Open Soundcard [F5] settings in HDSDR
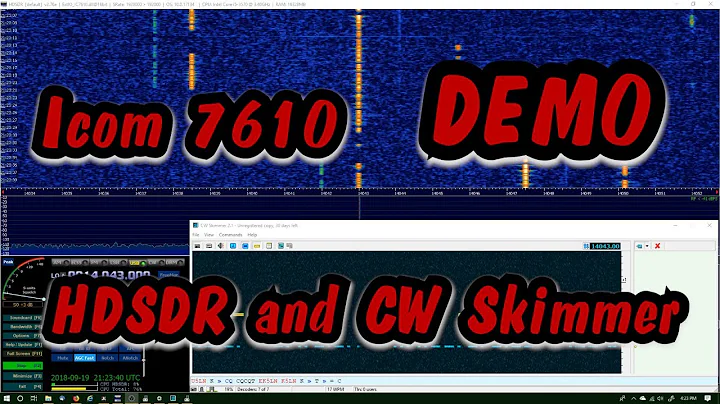 [23, 318]
